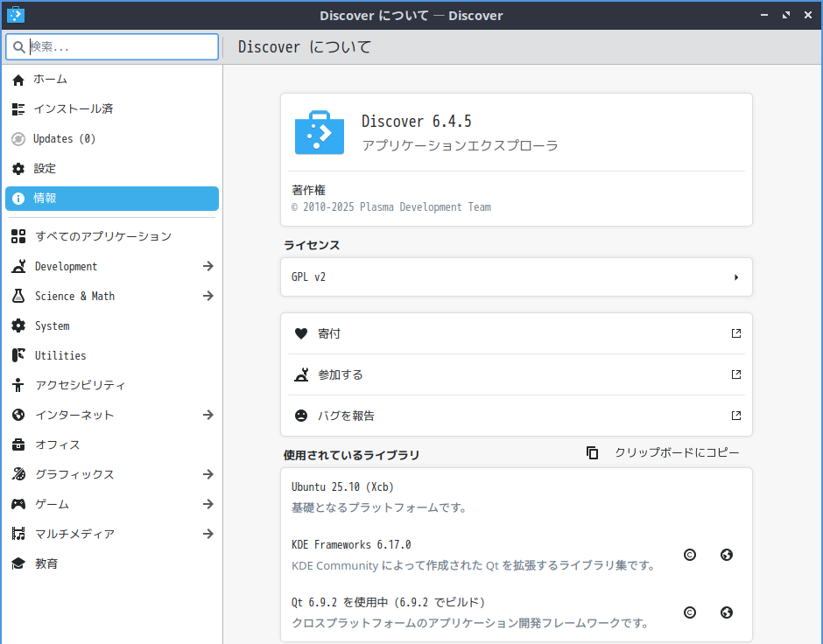Screen dimensions: 823x644
Task: Click the System gear icon
Action: (18, 325)
